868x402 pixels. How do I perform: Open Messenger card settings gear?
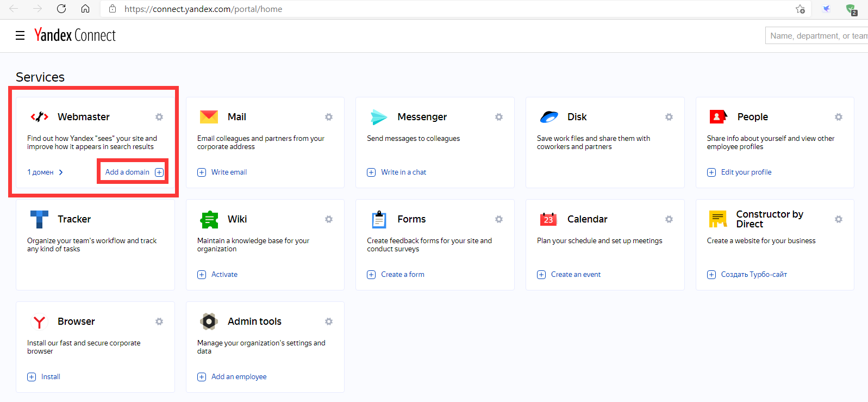(499, 117)
